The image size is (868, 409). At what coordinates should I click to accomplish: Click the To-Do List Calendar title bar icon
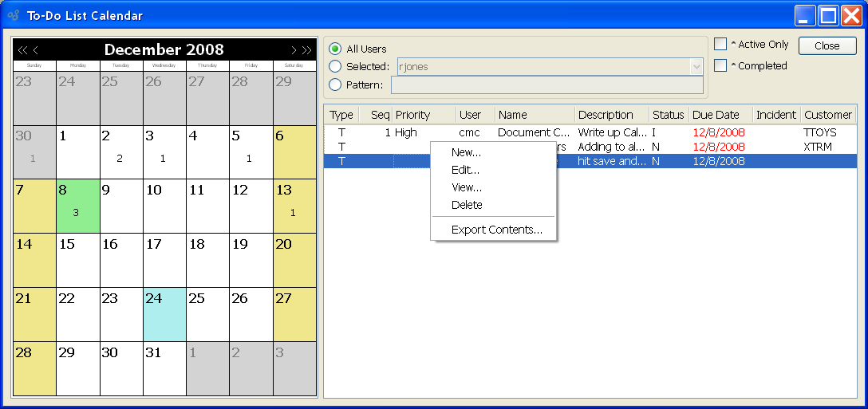click(14, 15)
